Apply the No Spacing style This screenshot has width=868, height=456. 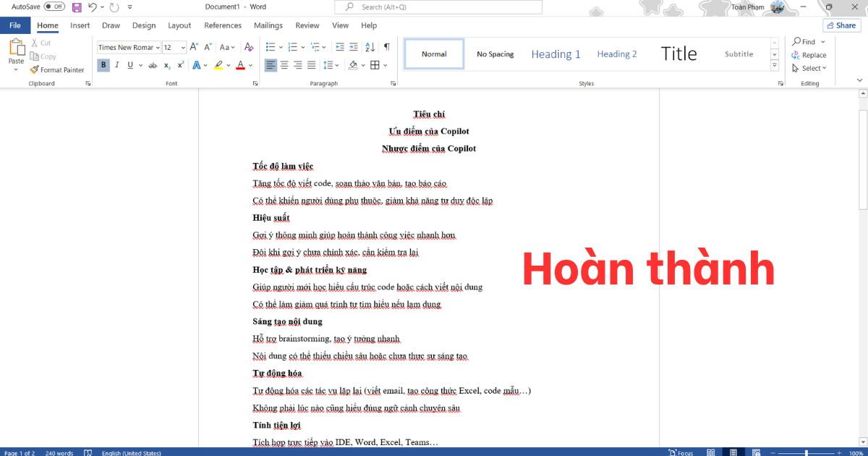[x=495, y=54]
